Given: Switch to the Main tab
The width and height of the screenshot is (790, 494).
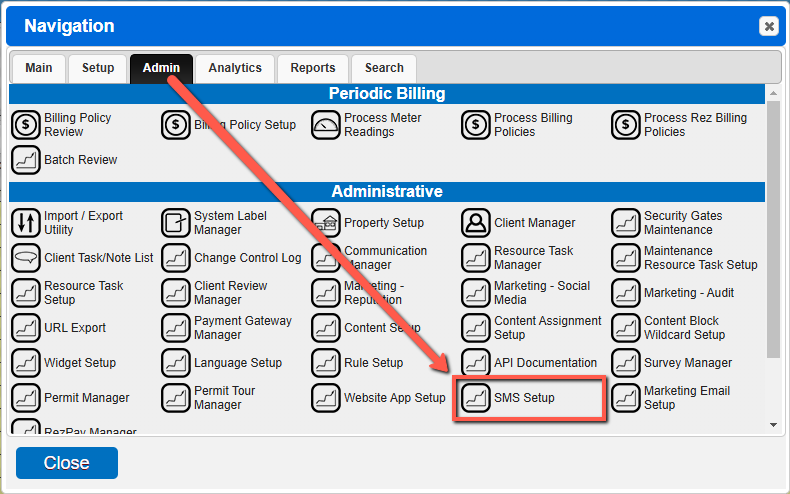Looking at the screenshot, I should tap(39, 69).
